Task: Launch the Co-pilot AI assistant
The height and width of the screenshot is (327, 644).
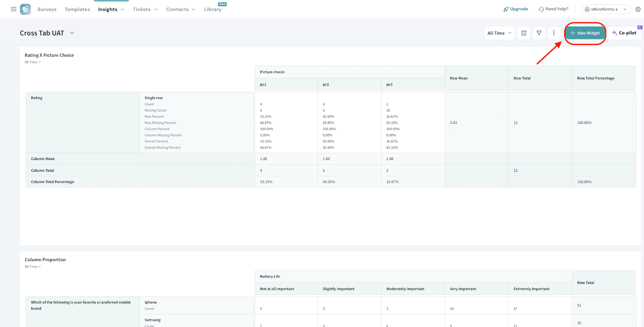Action: click(624, 33)
